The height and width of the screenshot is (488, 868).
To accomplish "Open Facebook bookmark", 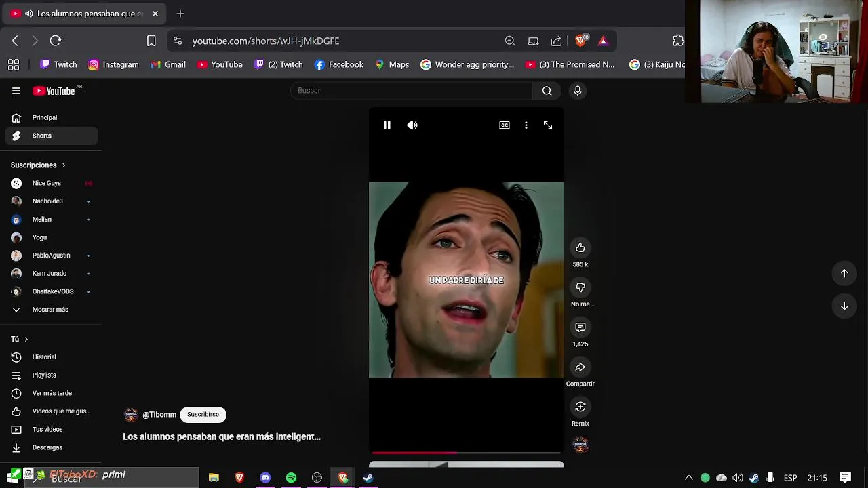I will (339, 64).
